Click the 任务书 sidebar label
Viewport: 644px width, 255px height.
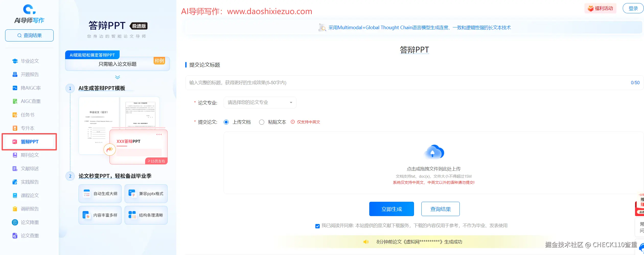(x=28, y=115)
